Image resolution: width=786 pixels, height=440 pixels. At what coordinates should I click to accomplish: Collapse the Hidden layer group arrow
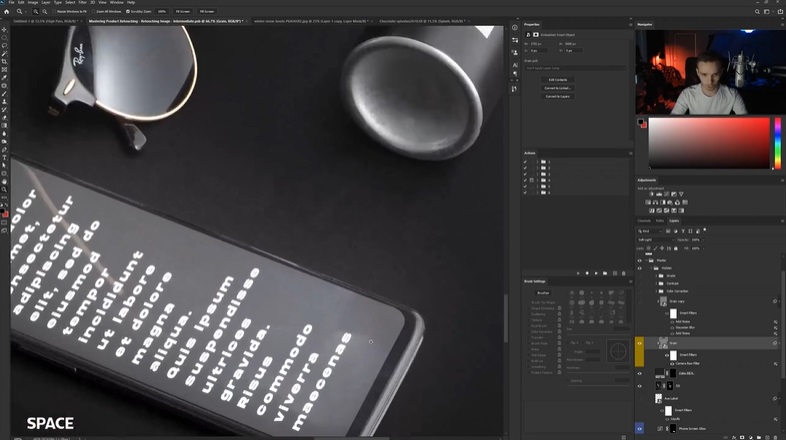(651, 268)
